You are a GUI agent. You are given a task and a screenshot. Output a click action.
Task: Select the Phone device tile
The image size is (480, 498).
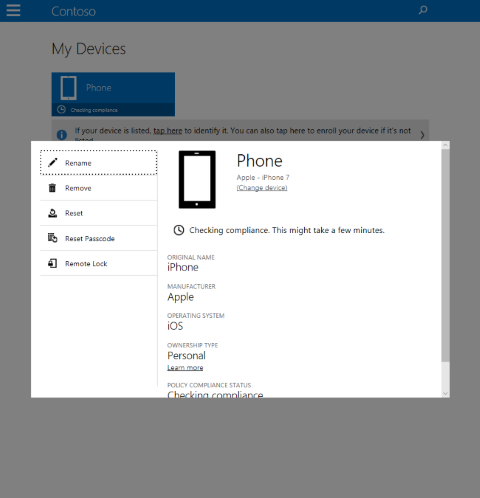(x=113, y=94)
